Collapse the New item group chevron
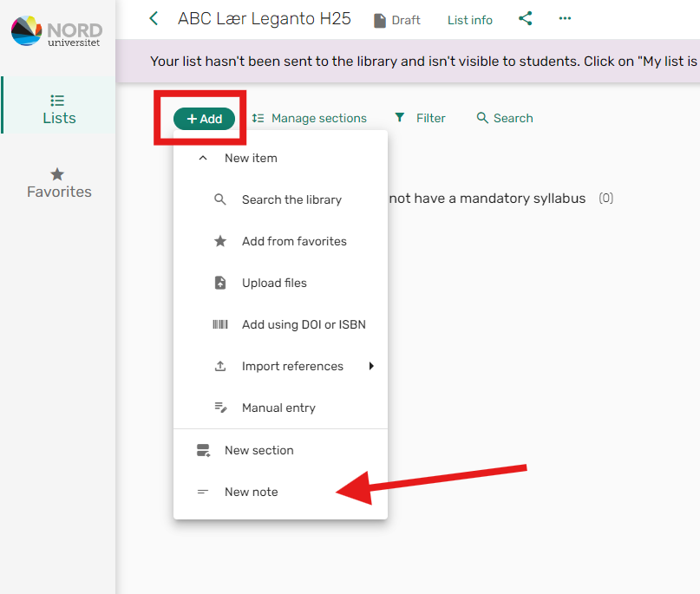Screen dimensions: 700x594 [203, 158]
